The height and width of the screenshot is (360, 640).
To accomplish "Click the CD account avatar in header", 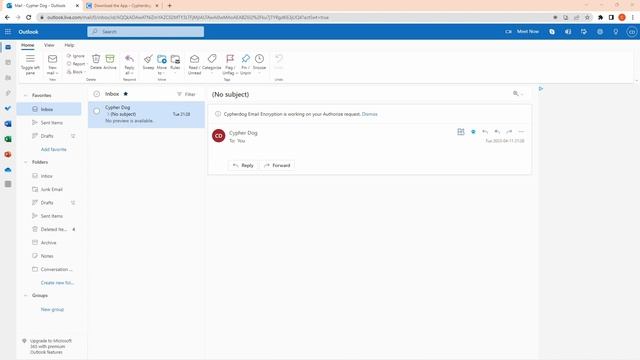I will pyautogui.click(x=631, y=32).
